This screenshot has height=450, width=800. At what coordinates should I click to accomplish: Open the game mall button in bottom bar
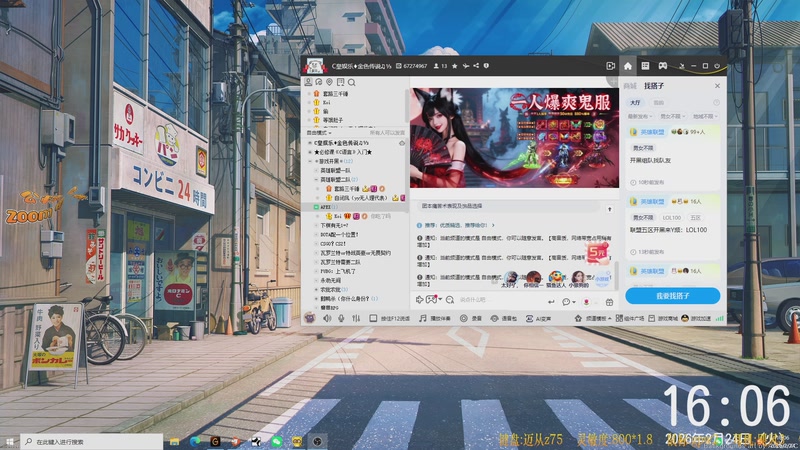tap(663, 318)
